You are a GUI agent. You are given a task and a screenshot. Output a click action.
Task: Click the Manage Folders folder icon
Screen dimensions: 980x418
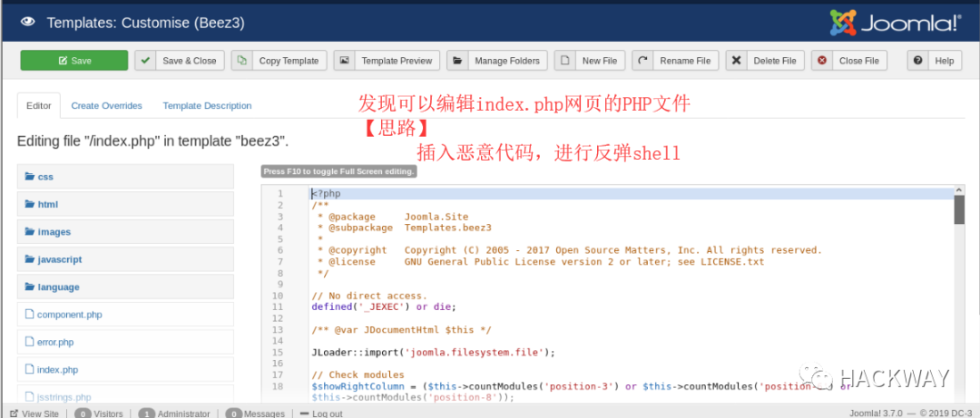tap(457, 61)
